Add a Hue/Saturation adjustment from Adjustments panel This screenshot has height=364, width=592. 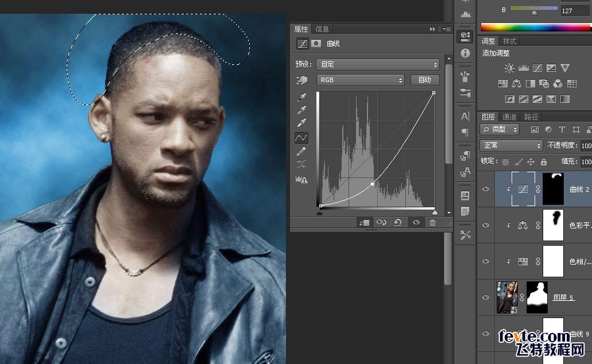click(502, 83)
